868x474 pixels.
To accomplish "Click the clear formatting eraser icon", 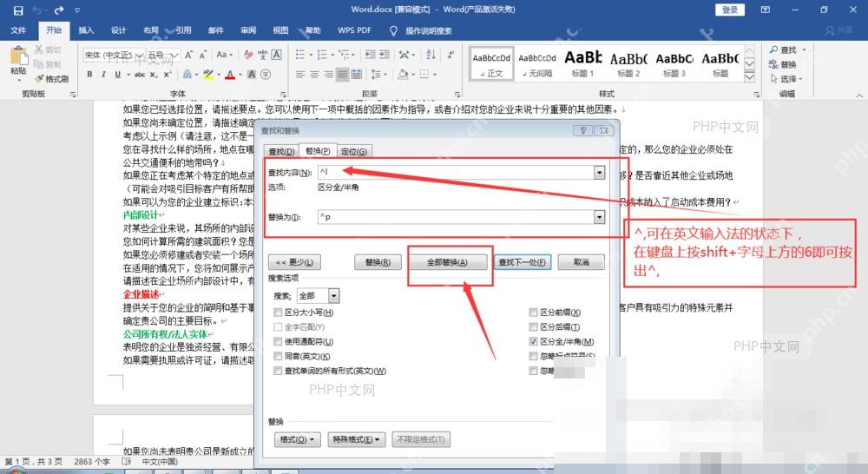I will [x=248, y=55].
